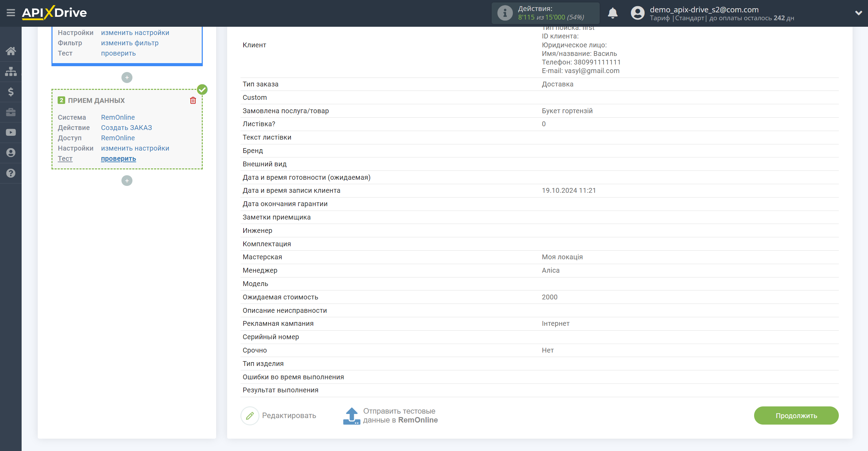Screen dimensions: 868x451
Task: Select the expected cost 2000
Action: 550,297
